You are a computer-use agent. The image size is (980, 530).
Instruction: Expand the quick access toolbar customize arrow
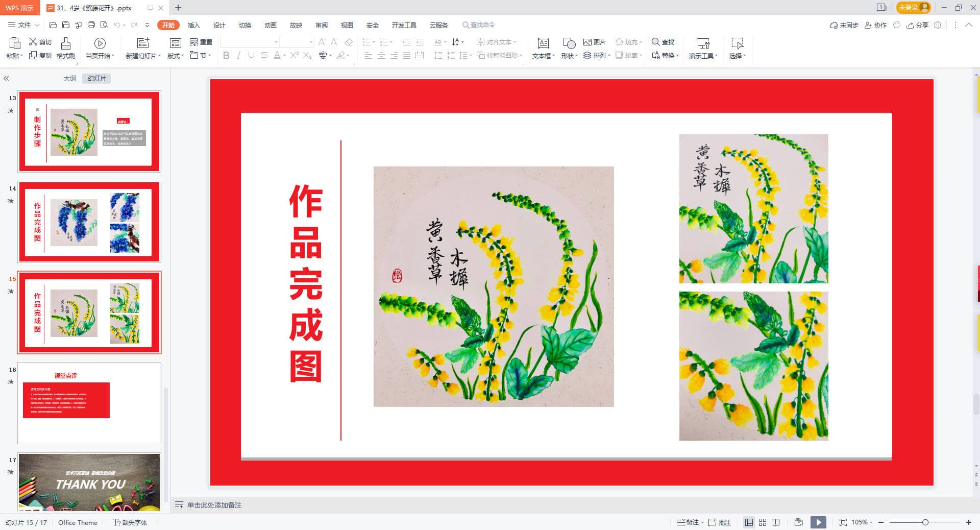(x=148, y=25)
